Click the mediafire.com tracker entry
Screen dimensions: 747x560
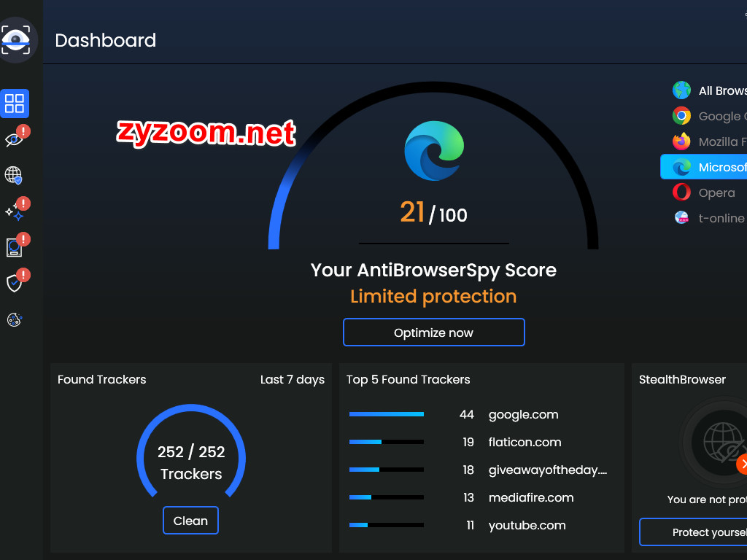pyautogui.click(x=531, y=497)
